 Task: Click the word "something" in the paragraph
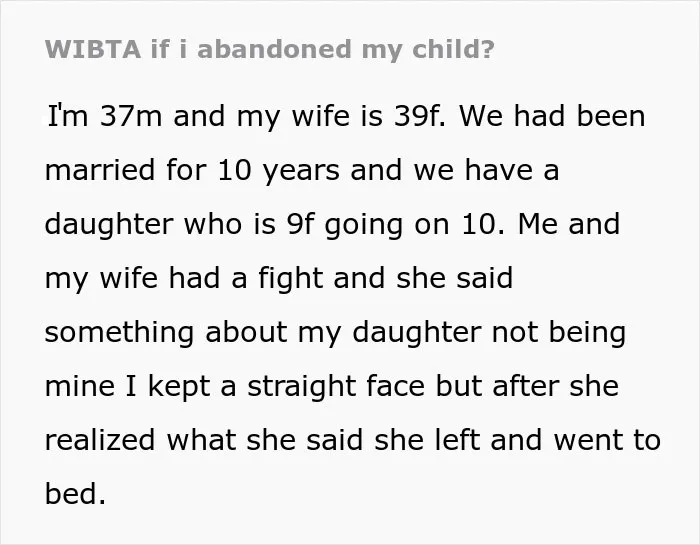(119, 333)
